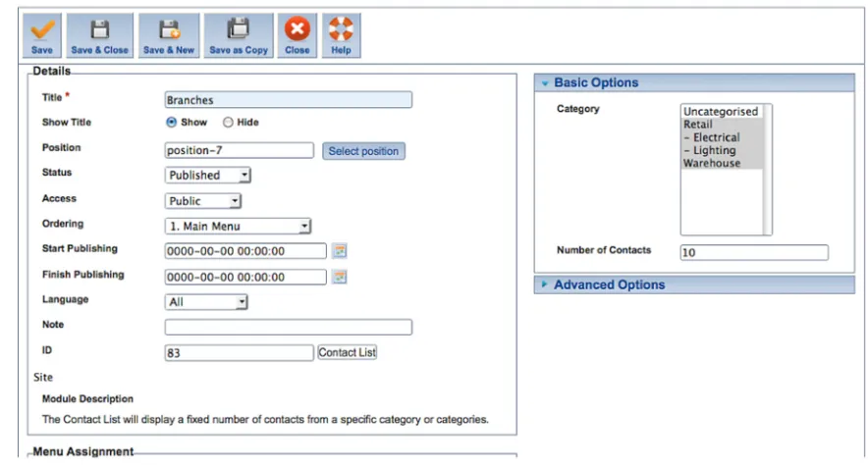Click Save & Close toolbar button
The image size is (868, 465).
[x=99, y=36]
